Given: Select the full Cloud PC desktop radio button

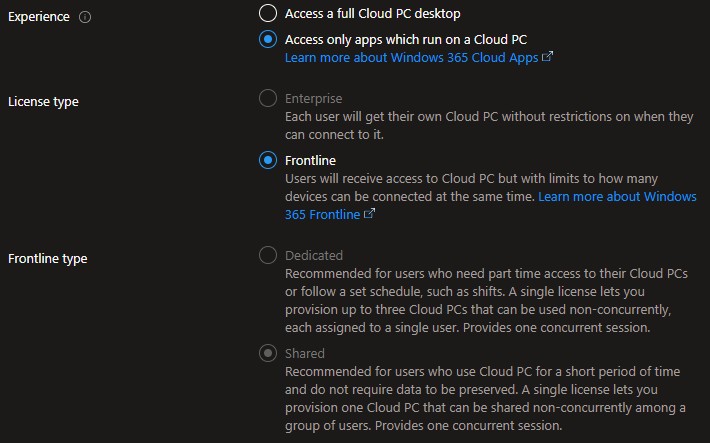Looking at the screenshot, I should [267, 13].
